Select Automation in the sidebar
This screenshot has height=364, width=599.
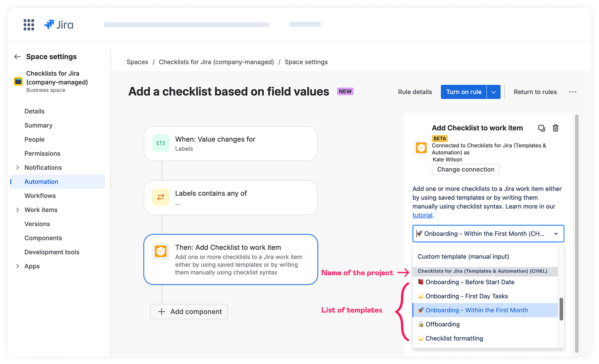pos(42,182)
